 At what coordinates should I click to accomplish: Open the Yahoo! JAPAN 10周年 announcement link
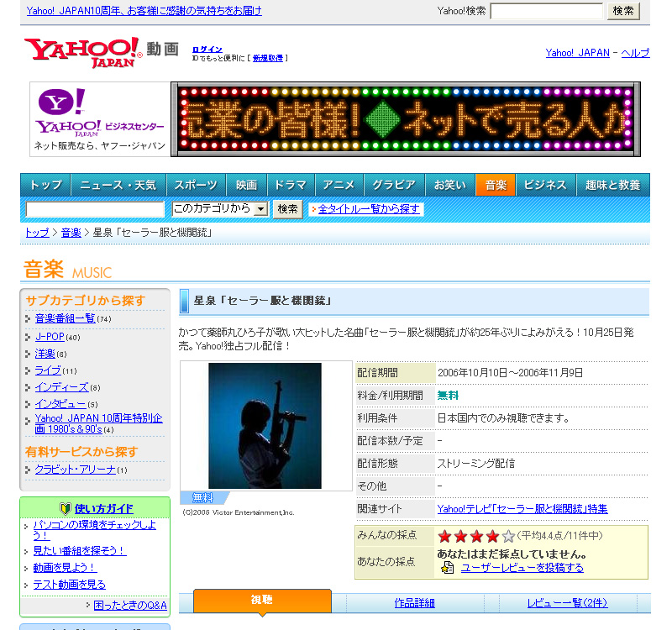tap(144, 11)
